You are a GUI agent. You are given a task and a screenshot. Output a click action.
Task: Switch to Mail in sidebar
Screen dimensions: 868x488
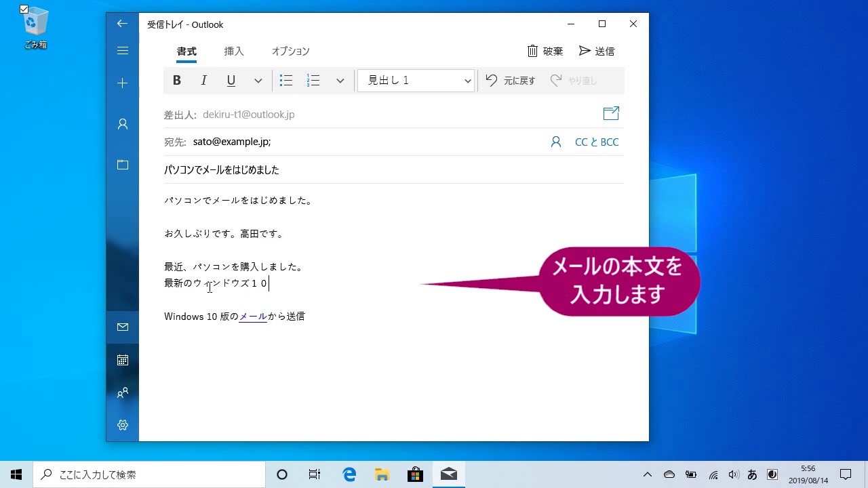click(122, 327)
